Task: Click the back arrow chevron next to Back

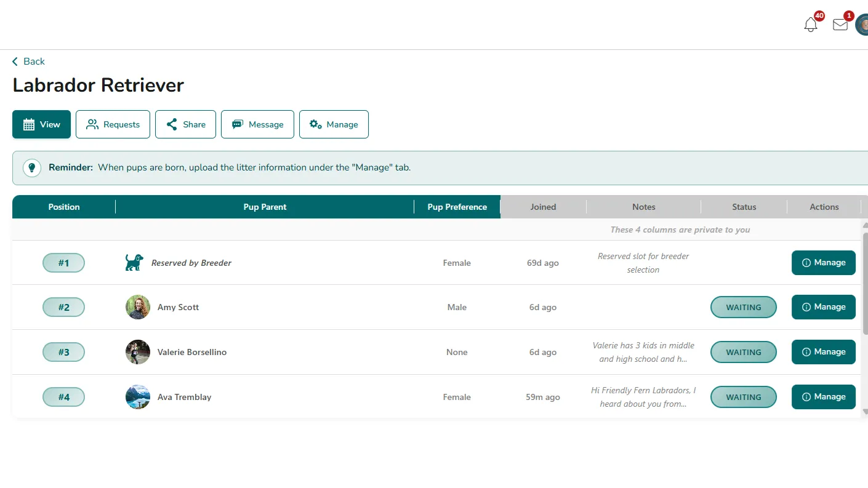Action: coord(14,61)
